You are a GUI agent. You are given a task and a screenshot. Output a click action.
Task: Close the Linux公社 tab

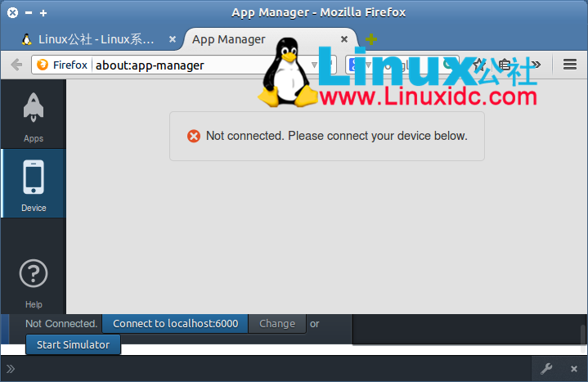point(172,39)
